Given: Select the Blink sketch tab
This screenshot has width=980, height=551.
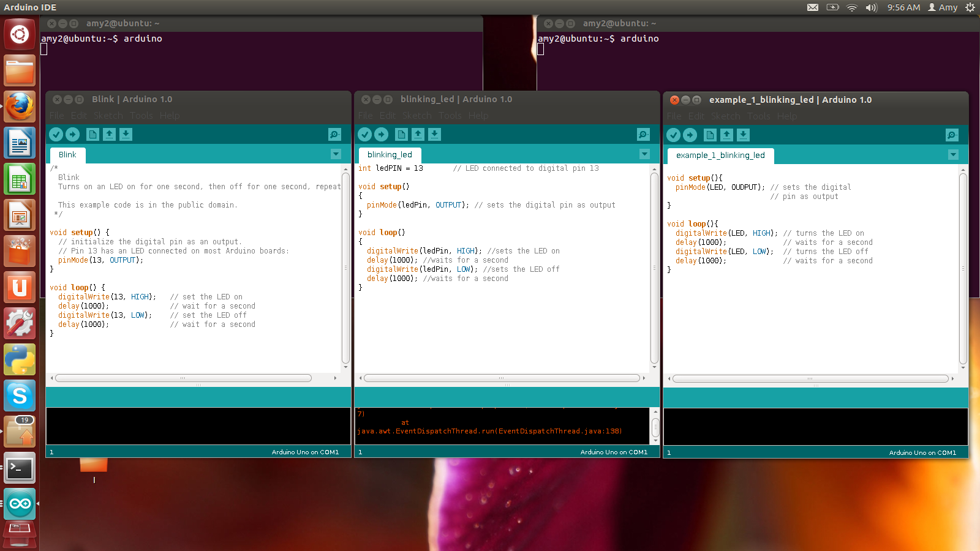Looking at the screenshot, I should coord(67,155).
